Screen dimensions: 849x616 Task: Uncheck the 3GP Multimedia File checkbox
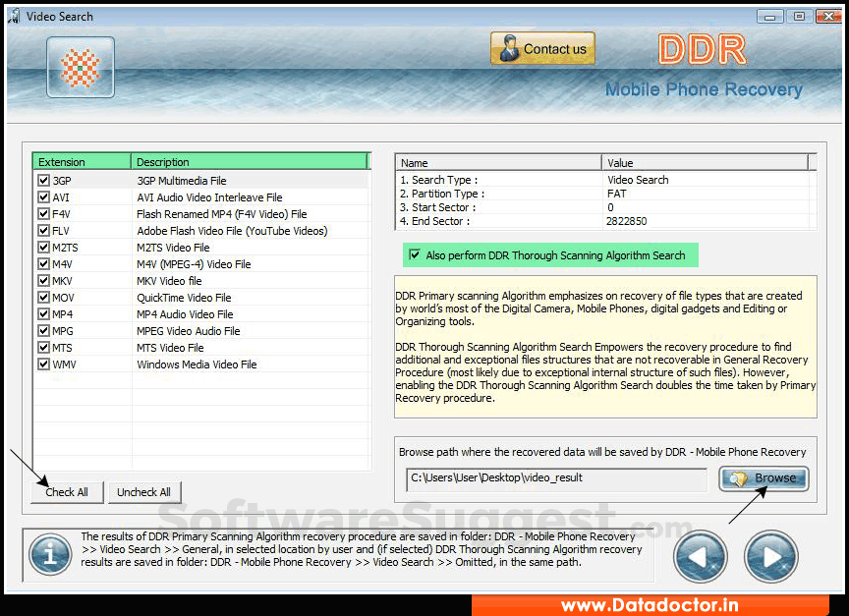pos(43,180)
